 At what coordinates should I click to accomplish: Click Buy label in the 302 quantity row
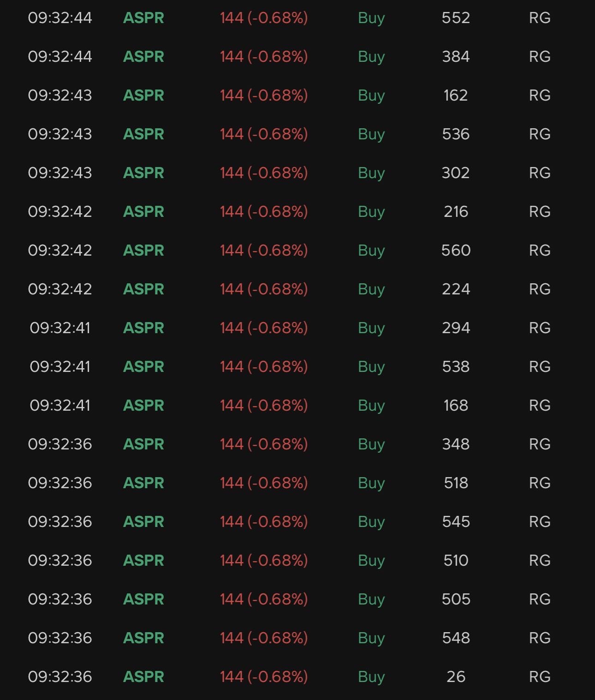pyautogui.click(x=371, y=173)
